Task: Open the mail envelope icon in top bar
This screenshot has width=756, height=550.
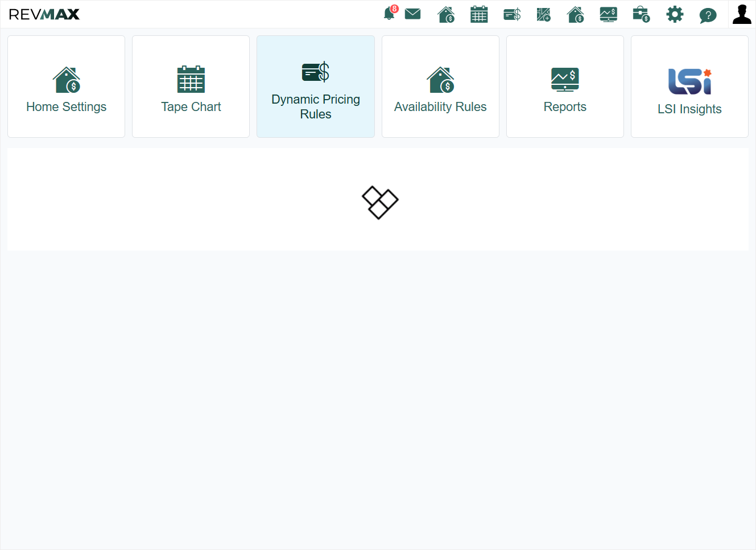Action: (412, 14)
